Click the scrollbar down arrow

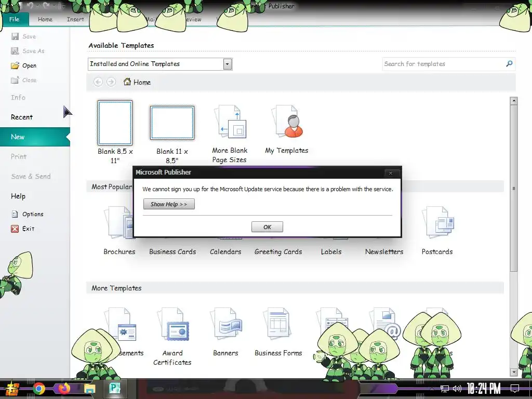tap(514, 372)
